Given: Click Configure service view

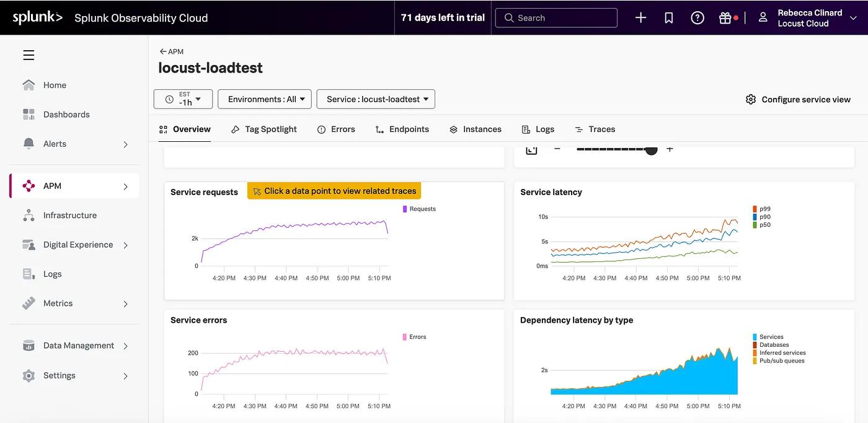Looking at the screenshot, I should click(x=798, y=98).
